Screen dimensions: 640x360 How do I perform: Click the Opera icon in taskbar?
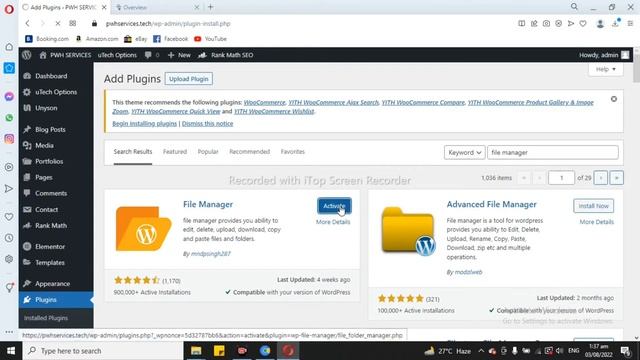coord(288,351)
